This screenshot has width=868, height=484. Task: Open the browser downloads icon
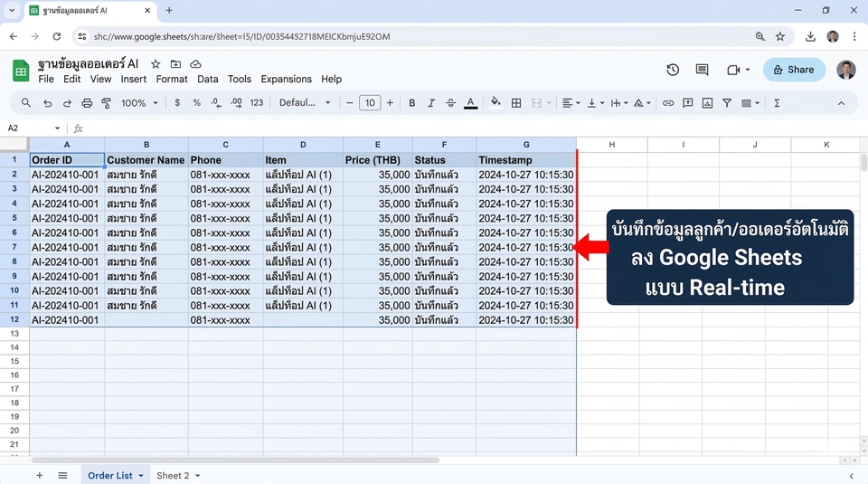[x=810, y=36]
